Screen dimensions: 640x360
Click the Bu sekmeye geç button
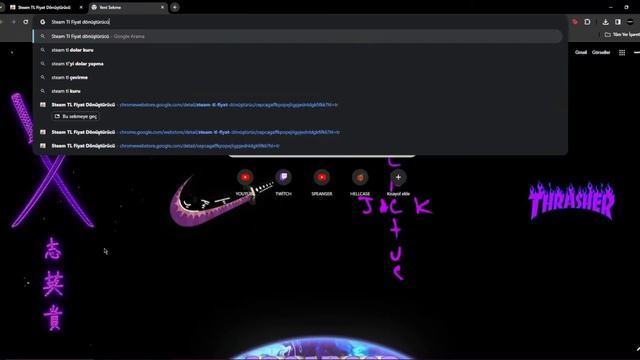click(x=76, y=116)
